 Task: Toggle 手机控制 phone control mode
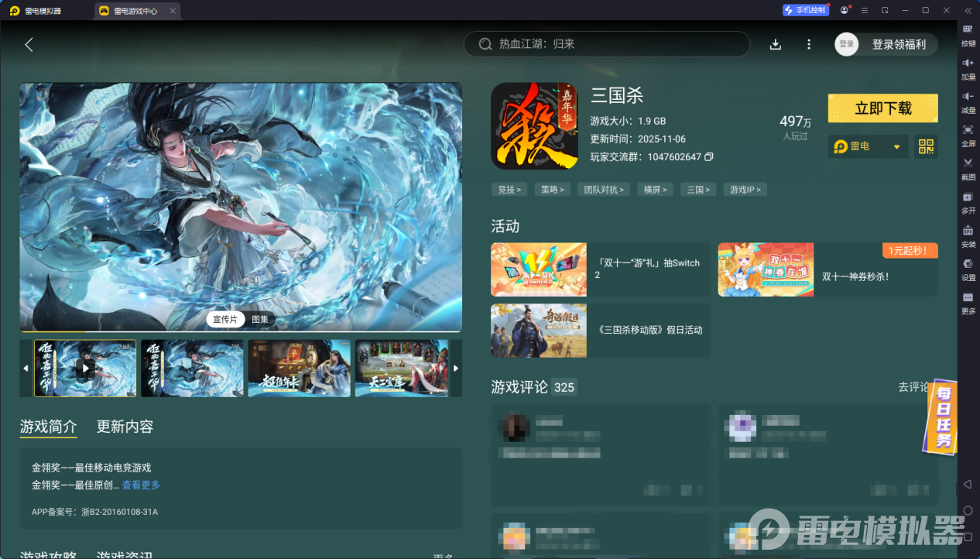(x=805, y=9)
